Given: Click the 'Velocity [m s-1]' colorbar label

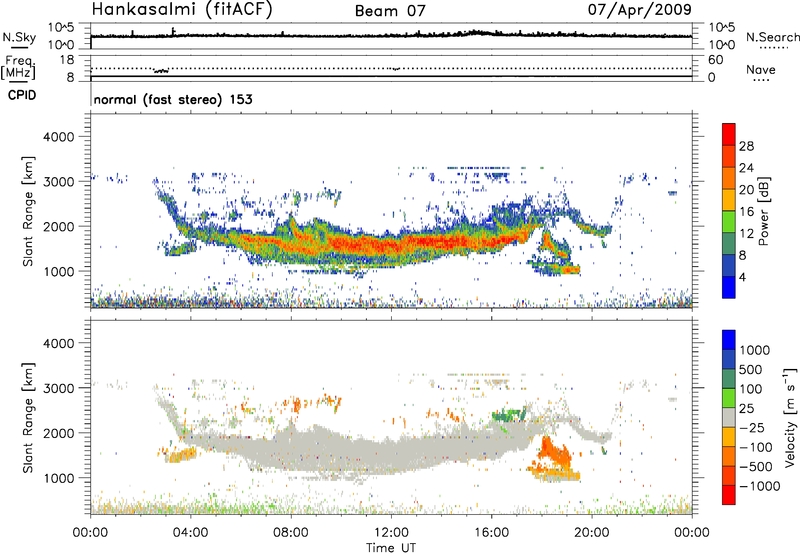Looking at the screenshot, I should pyautogui.click(x=790, y=417).
